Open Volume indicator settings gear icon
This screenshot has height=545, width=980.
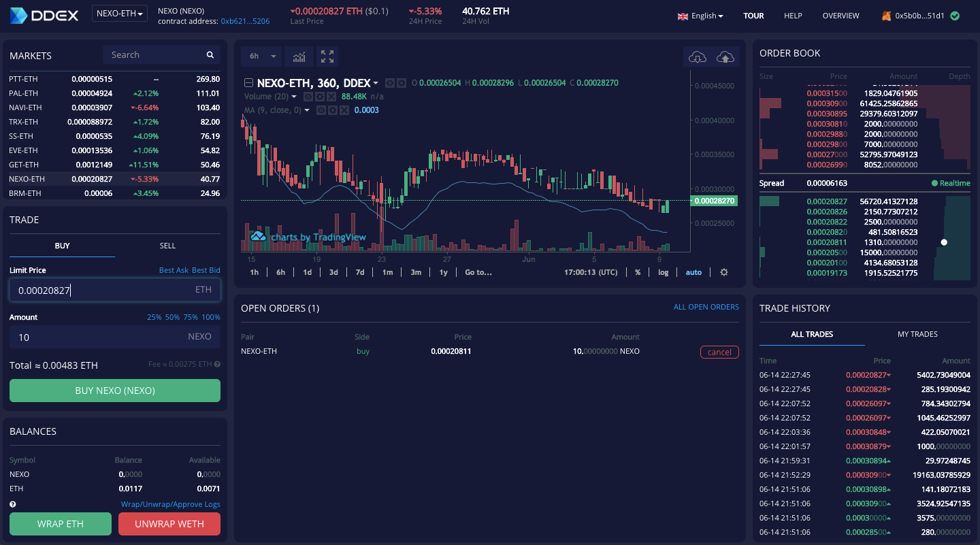pos(321,96)
